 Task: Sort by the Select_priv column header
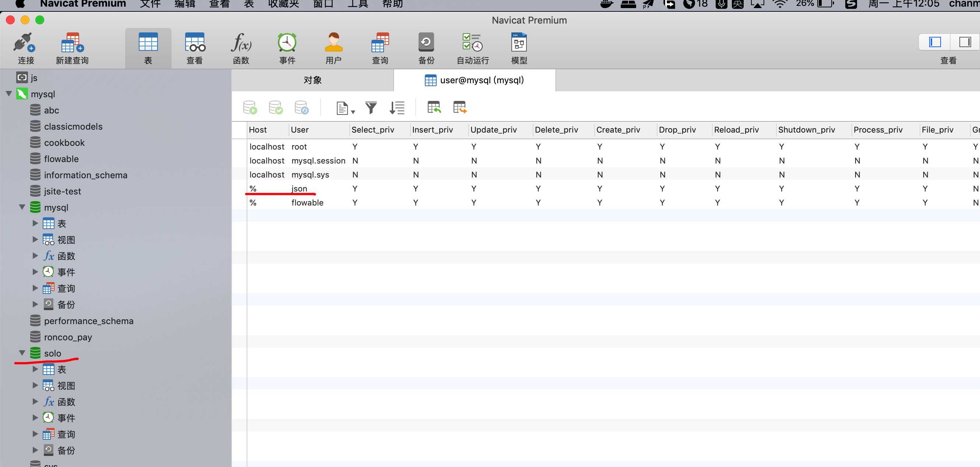[373, 130]
